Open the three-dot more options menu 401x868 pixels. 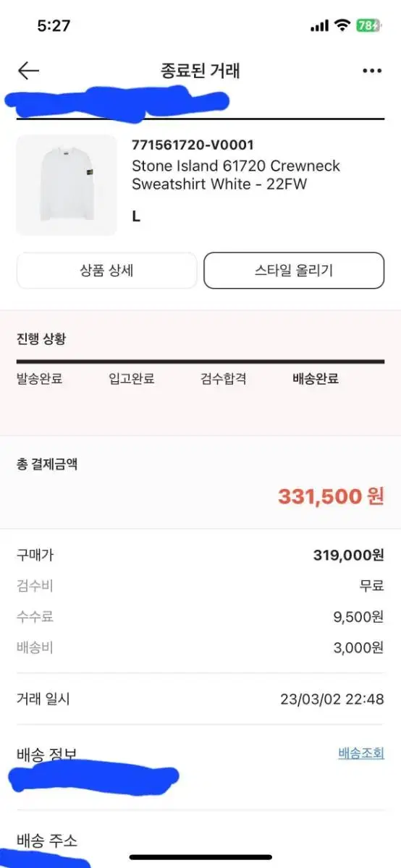tap(371, 71)
